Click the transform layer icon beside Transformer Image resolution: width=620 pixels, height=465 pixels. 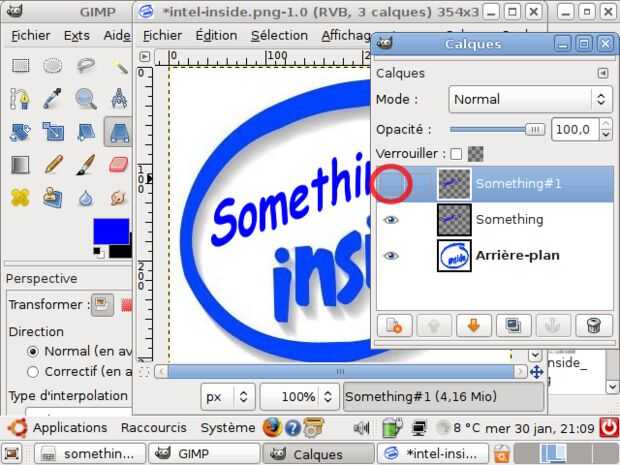pyautogui.click(x=102, y=304)
